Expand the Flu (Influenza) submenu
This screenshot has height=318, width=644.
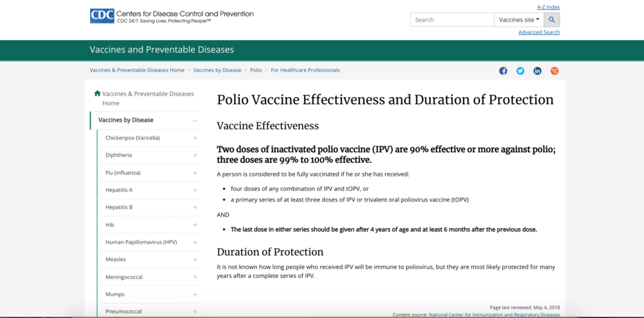tap(195, 173)
